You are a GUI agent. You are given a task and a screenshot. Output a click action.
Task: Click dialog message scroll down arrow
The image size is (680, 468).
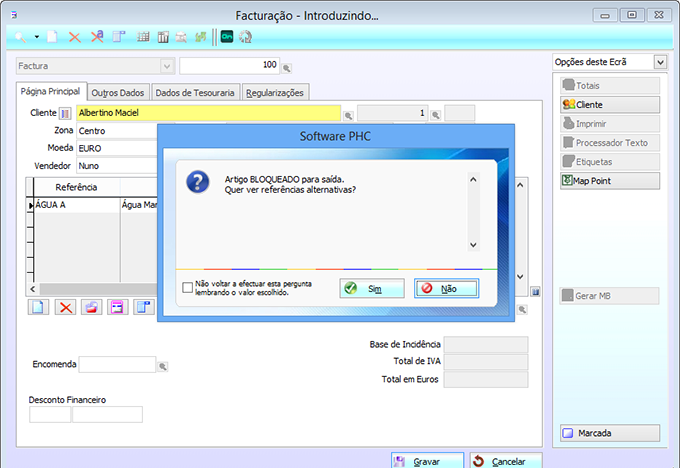coord(473,245)
